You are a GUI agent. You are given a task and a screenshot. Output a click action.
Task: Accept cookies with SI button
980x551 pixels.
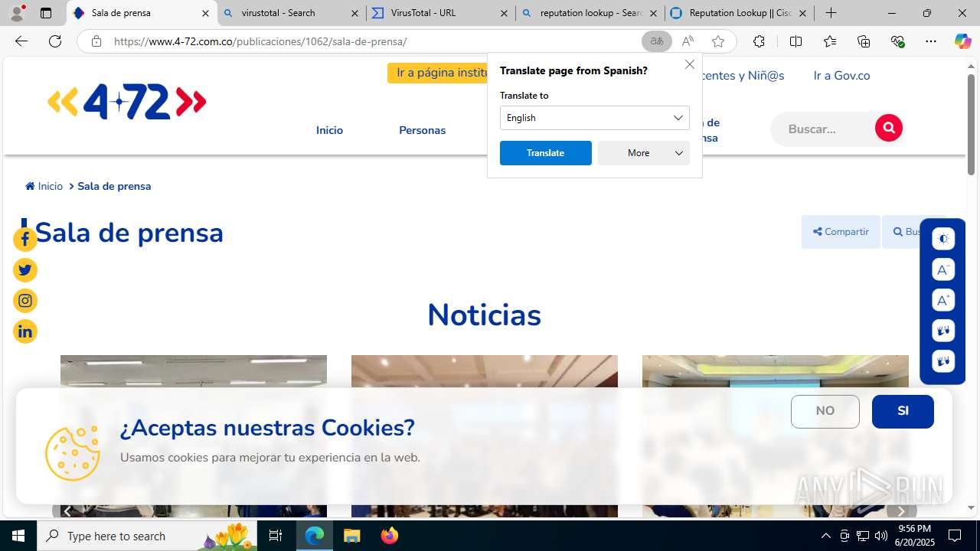(903, 412)
